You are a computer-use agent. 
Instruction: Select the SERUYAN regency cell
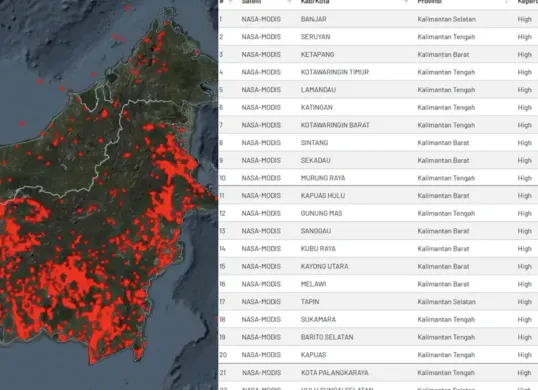click(315, 37)
